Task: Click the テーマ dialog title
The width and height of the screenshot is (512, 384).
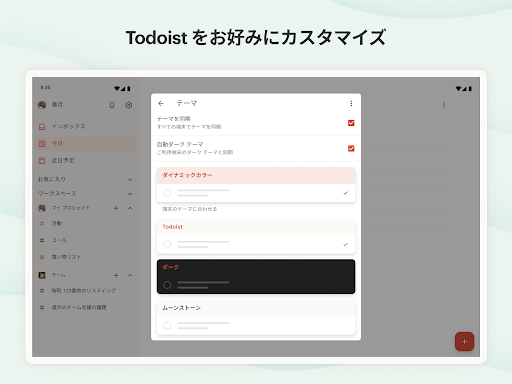Action: pyautogui.click(x=187, y=104)
